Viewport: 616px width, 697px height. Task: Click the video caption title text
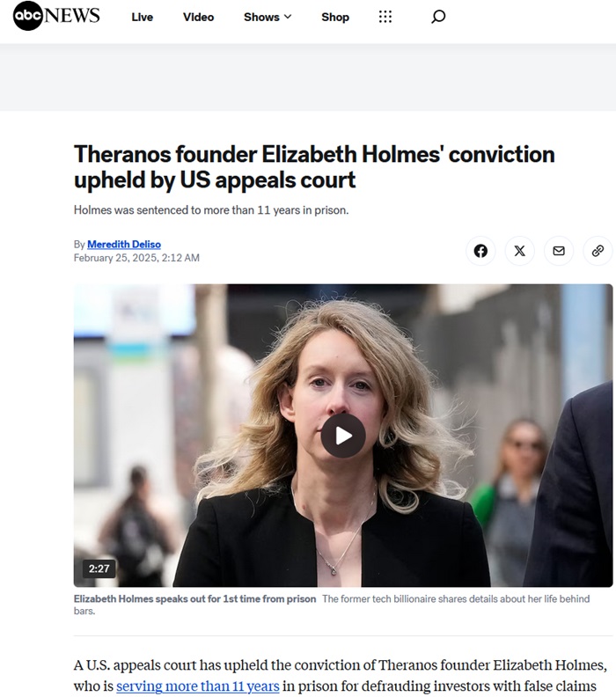coord(194,598)
